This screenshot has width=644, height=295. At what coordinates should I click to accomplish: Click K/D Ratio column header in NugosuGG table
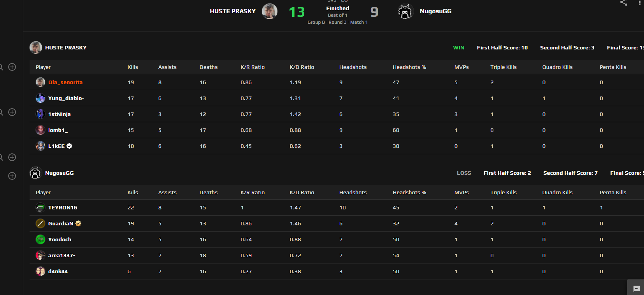pos(302,192)
